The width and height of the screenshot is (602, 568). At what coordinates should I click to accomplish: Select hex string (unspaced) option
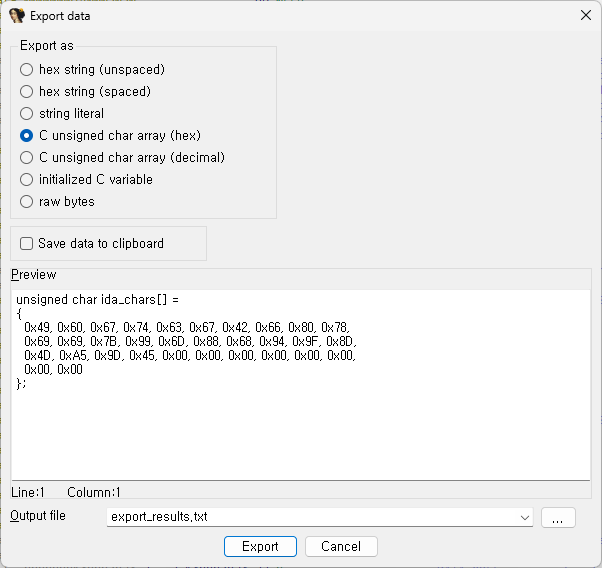pos(27,70)
